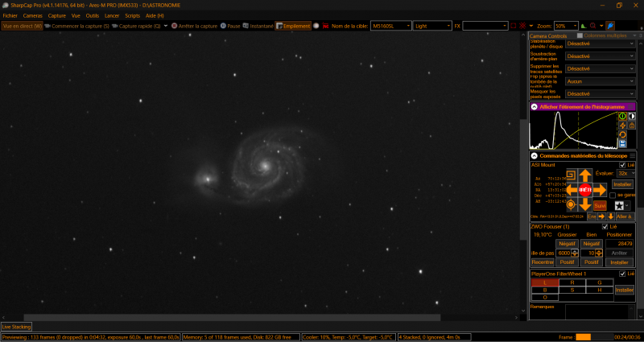This screenshot has width=644, height=342.
Task: Reset the histogram stretch with the circular arrow
Action: (x=622, y=134)
